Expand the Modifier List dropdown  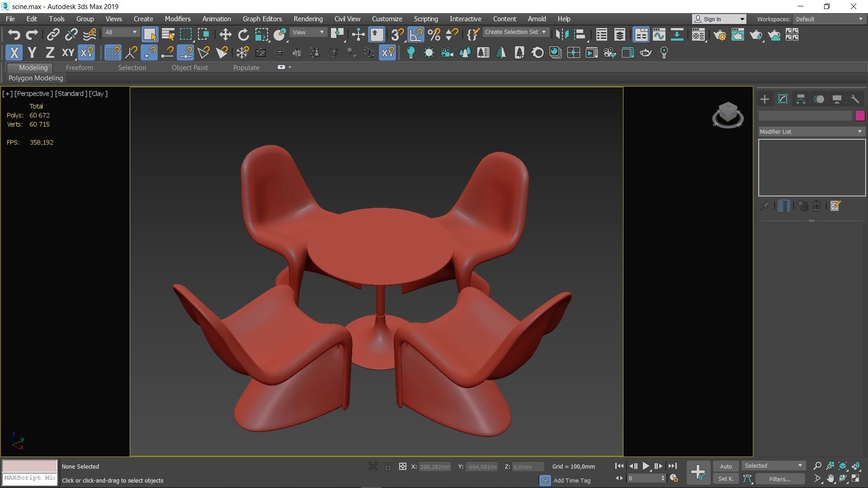(811, 131)
